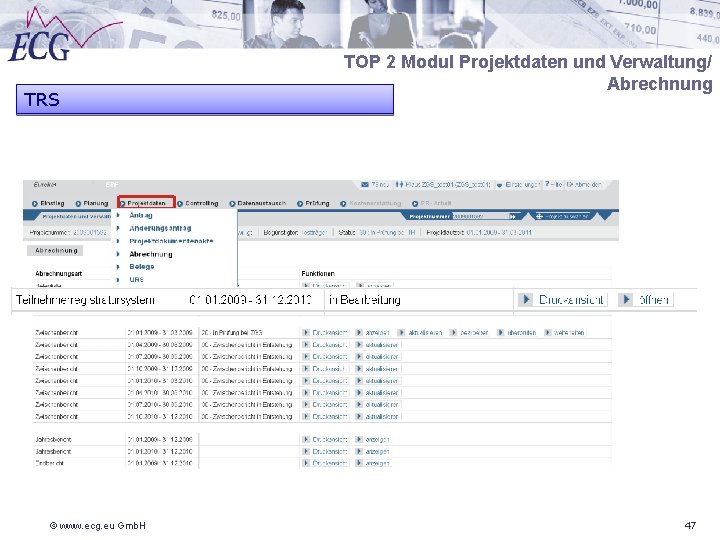Click bearbeiten in the first Zwischenbericht row
The width and height of the screenshot is (720, 540).
470,332
